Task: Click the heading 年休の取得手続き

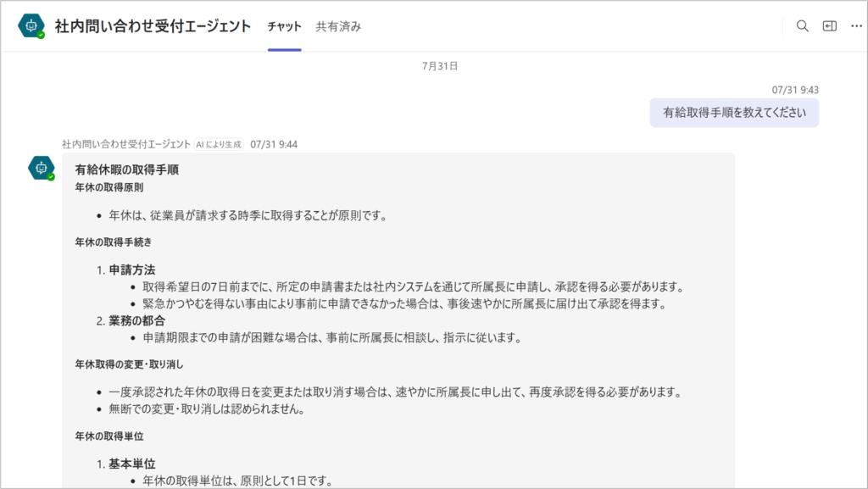Action: point(113,242)
